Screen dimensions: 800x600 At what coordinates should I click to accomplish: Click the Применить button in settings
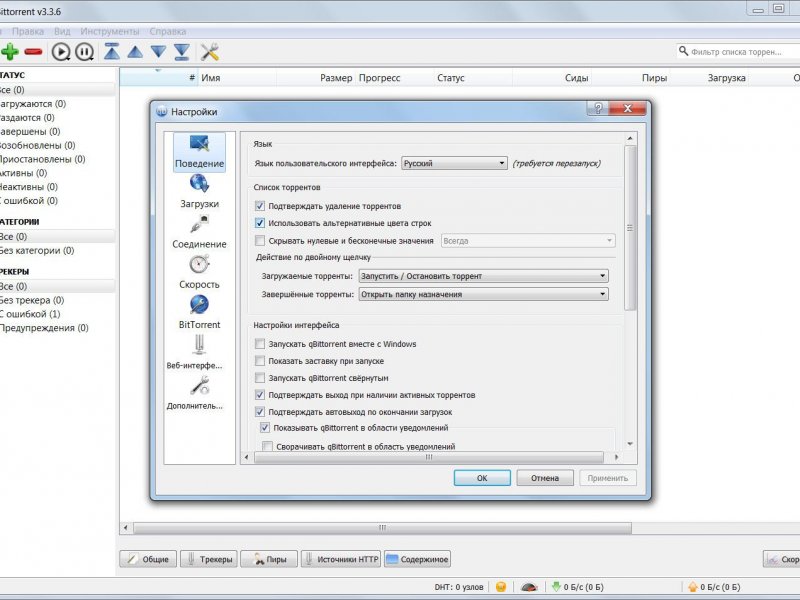pos(608,478)
